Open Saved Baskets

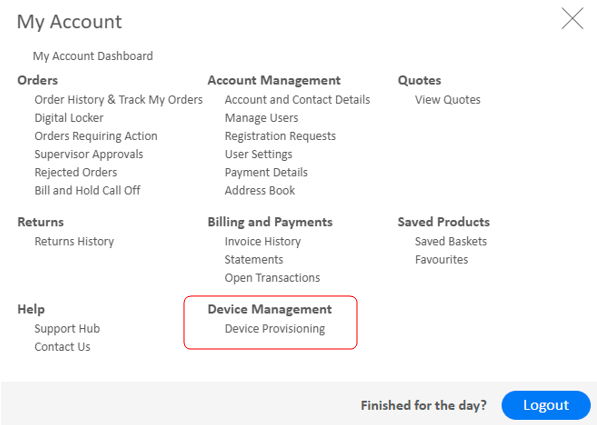(x=451, y=241)
